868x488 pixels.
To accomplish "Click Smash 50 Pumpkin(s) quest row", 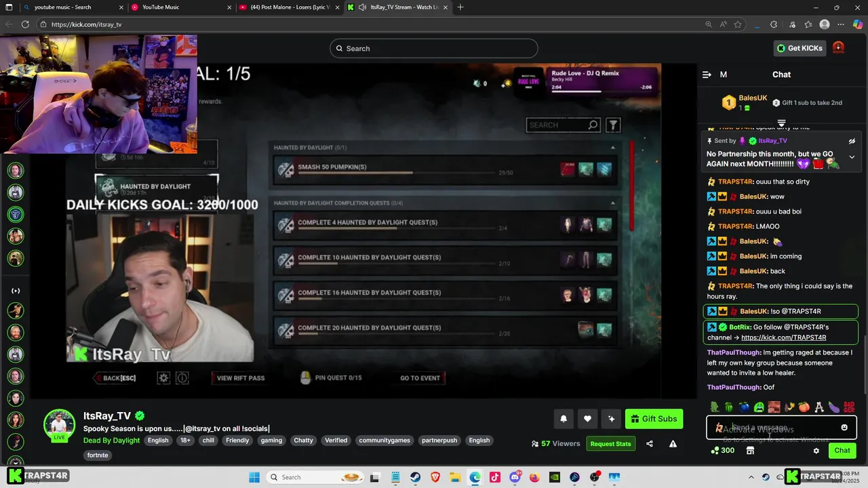I will 446,169.
